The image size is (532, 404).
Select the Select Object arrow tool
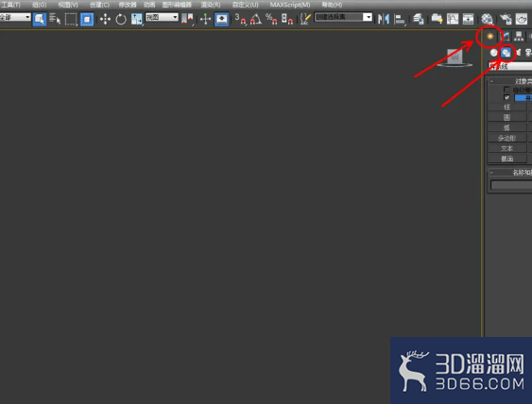point(40,19)
